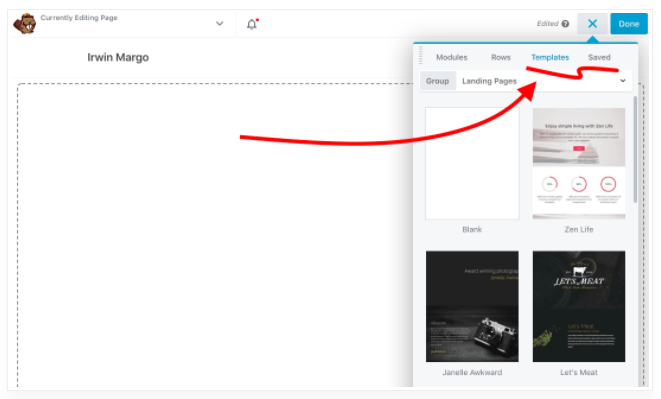Image resolution: width=661 pixels, height=399 pixels.
Task: Expand the Currently Editing Page chevron
Action: (220, 23)
